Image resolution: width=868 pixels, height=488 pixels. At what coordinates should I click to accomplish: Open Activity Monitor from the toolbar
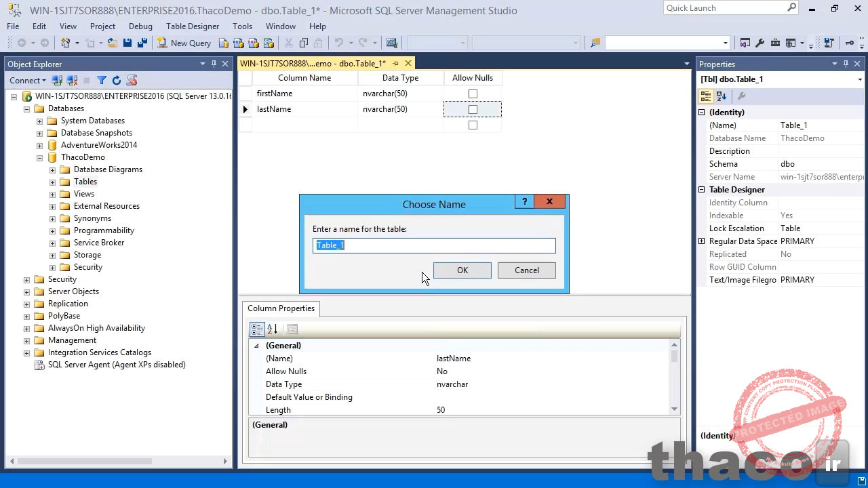coord(392,42)
